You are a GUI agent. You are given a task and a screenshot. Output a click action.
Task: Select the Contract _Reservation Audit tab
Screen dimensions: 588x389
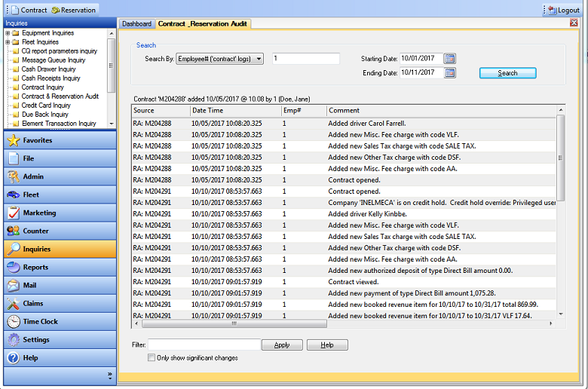(x=203, y=23)
